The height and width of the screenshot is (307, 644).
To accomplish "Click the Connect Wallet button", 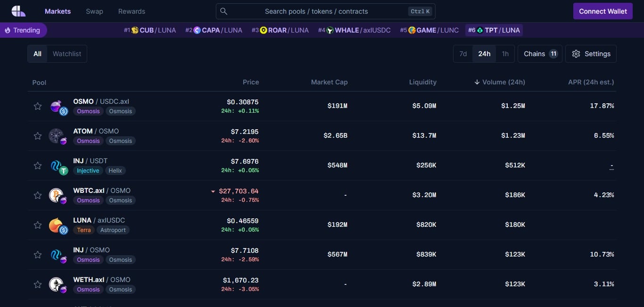I will [x=603, y=11].
